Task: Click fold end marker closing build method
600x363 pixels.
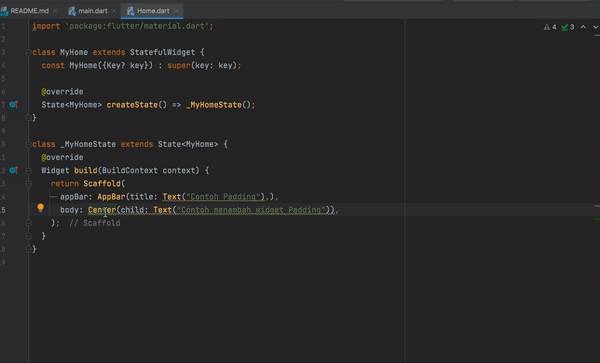Action: 28,236
